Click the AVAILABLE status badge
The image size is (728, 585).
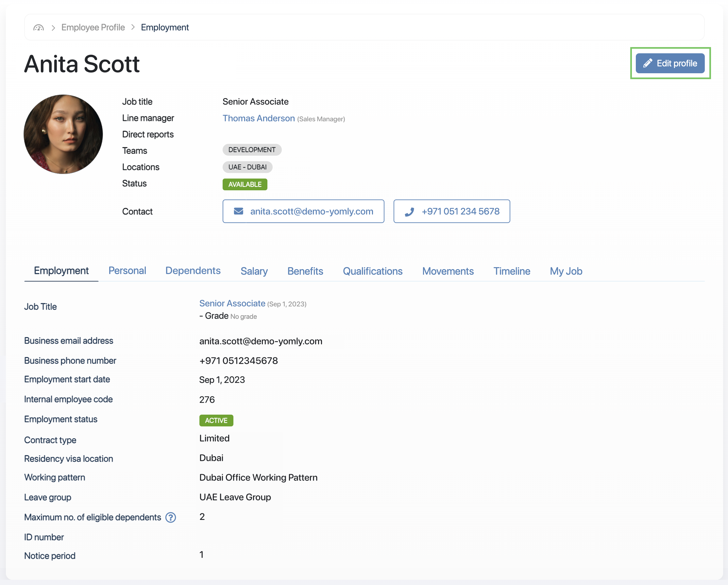click(245, 184)
